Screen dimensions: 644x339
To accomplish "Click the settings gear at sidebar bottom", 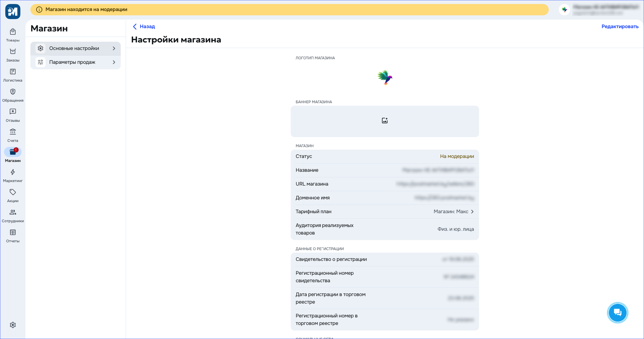I will coord(13,325).
